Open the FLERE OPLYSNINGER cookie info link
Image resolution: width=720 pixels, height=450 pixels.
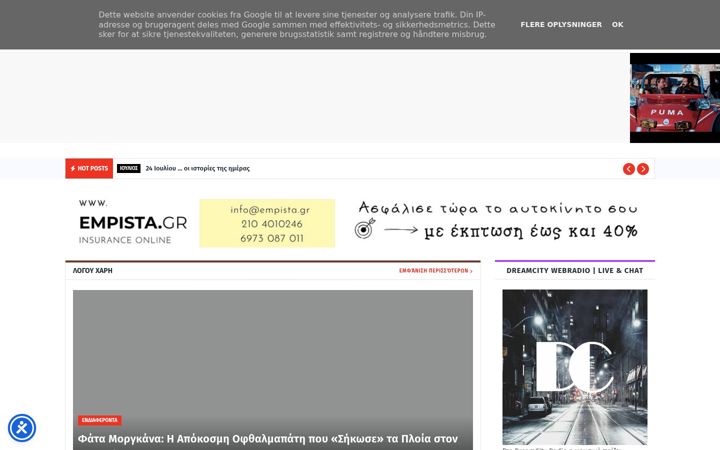pos(561,24)
